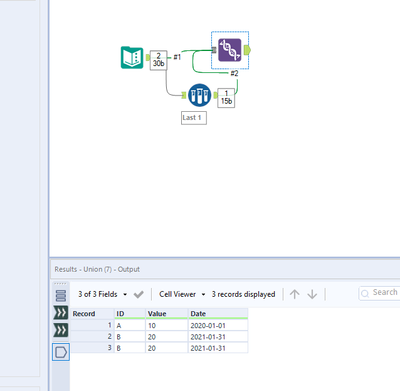Open the metadata view icon in Results
Image resolution: width=400 pixels, height=391 pixels.
pos(61,295)
